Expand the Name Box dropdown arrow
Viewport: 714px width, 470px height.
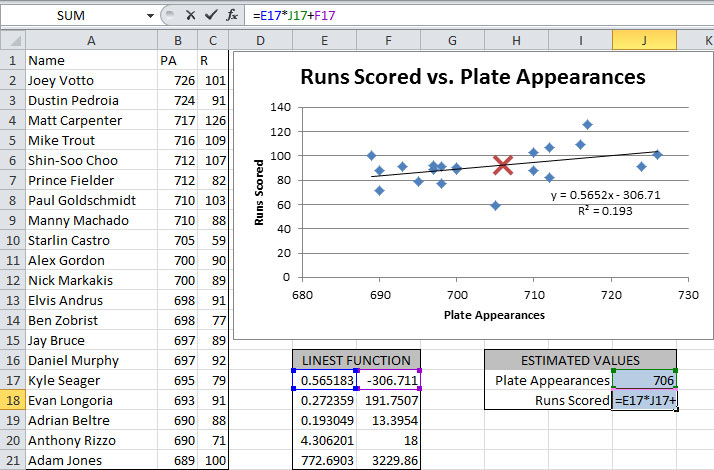[150, 16]
